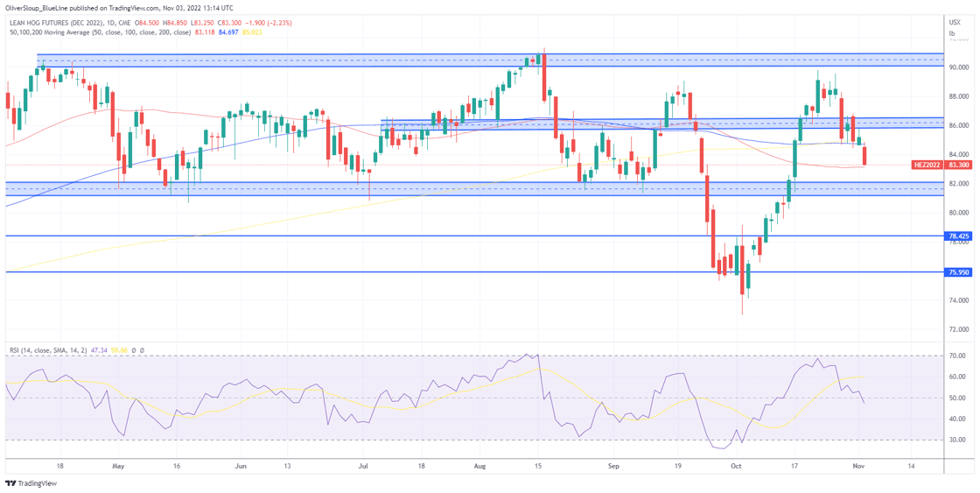Click the blue 78.425 price level tag
Image resolution: width=980 pixels, height=493 pixels.
(x=959, y=236)
